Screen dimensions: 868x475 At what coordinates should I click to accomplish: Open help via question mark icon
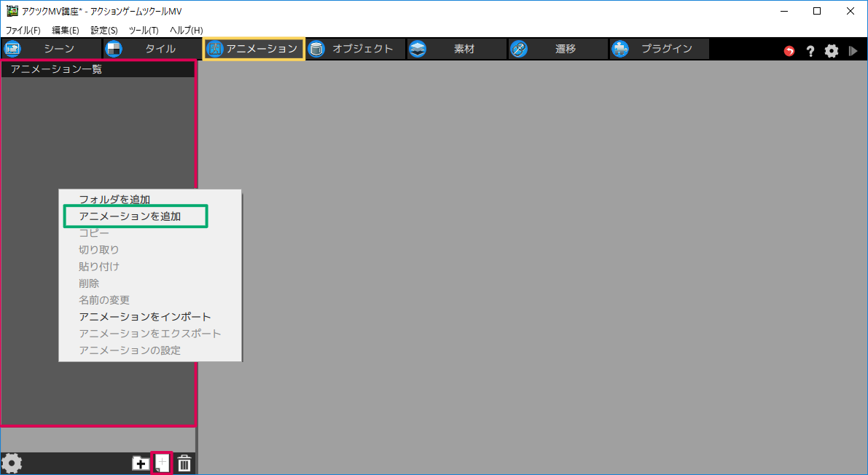point(810,51)
